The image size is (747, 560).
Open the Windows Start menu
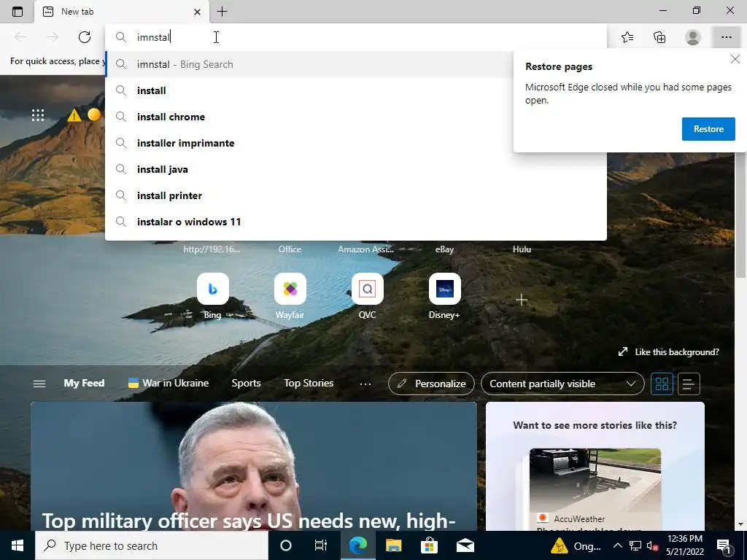tap(18, 545)
